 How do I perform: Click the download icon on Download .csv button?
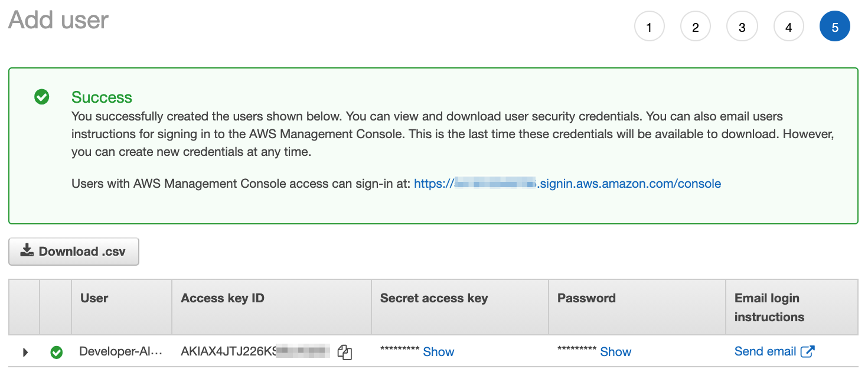coord(27,250)
